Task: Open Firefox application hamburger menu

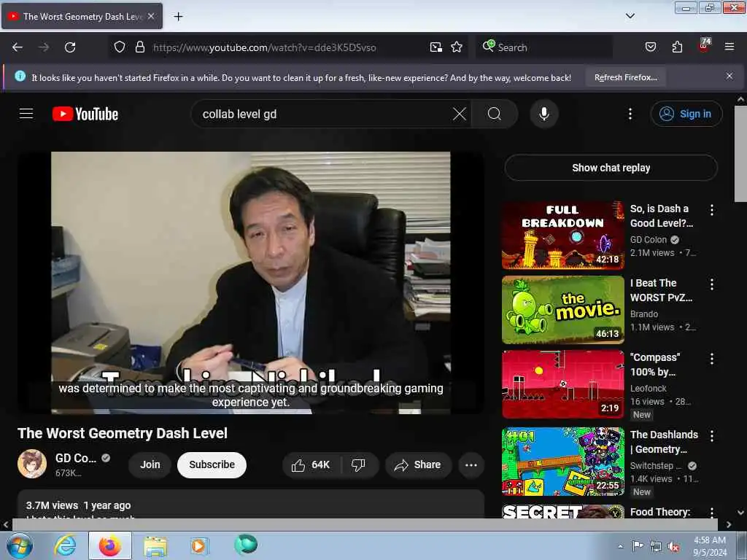Action: click(729, 47)
